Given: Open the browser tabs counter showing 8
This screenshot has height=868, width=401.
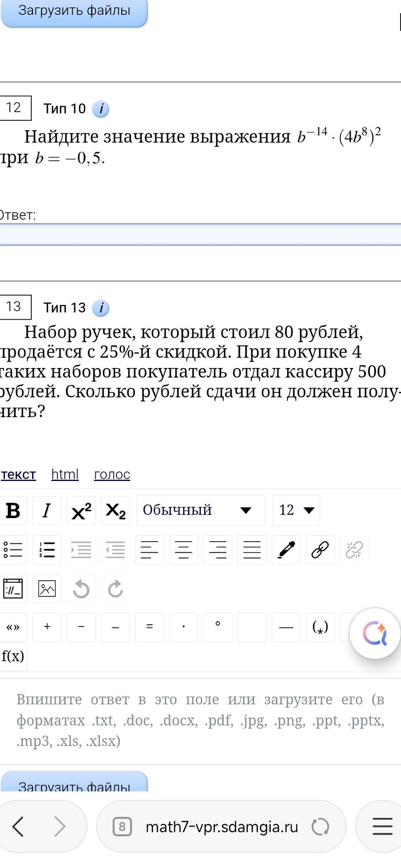Looking at the screenshot, I should point(122,827).
